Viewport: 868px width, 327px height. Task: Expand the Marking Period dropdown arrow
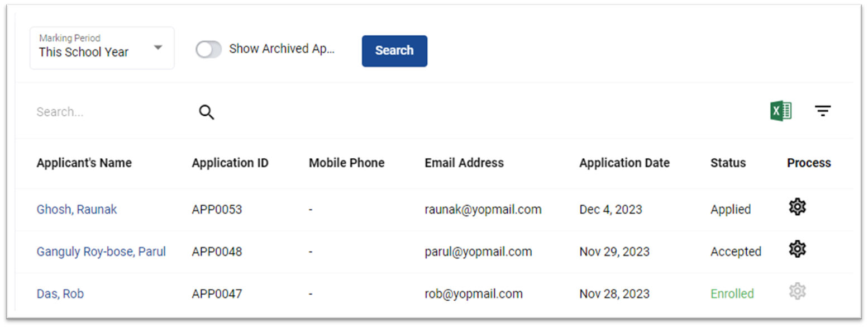[x=158, y=48]
